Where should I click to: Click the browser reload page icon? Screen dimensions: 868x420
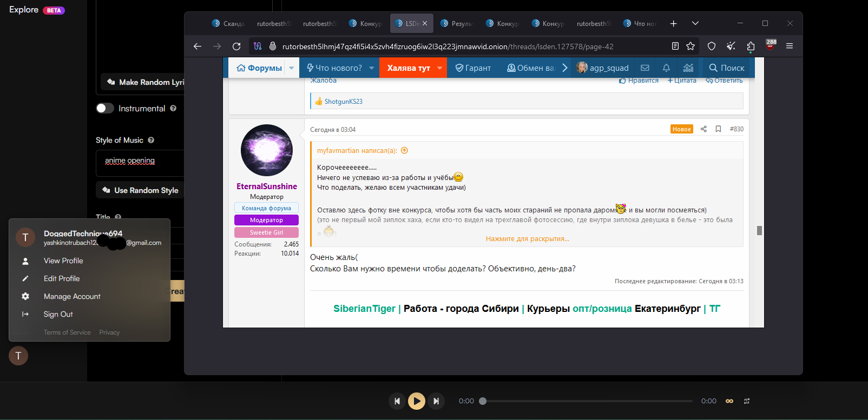[x=236, y=46]
